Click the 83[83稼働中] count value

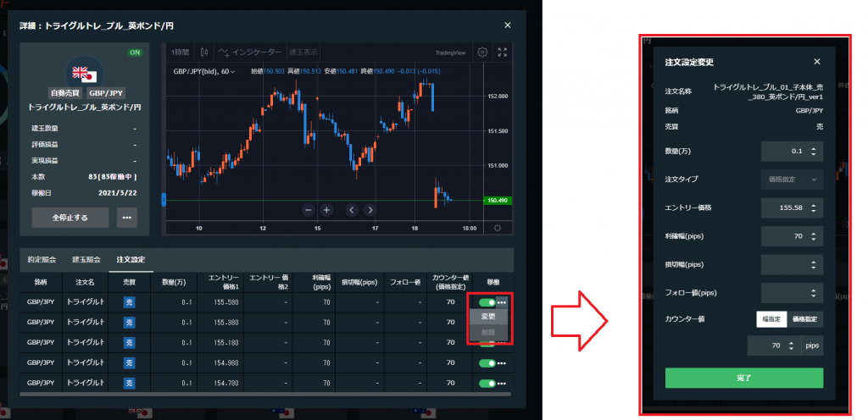(113, 177)
